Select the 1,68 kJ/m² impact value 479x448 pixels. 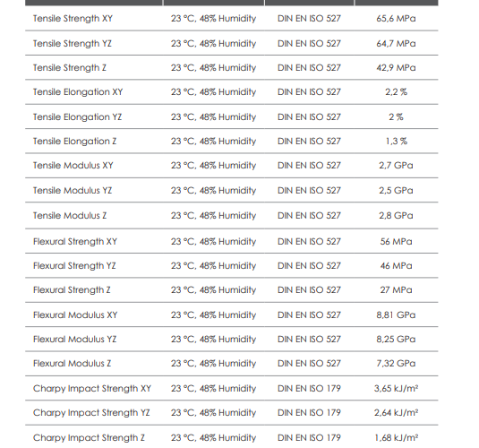point(397,438)
